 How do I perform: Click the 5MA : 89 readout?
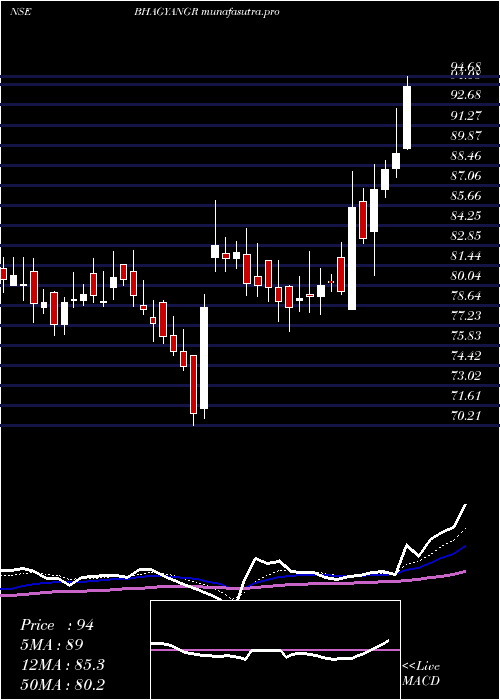point(52,645)
